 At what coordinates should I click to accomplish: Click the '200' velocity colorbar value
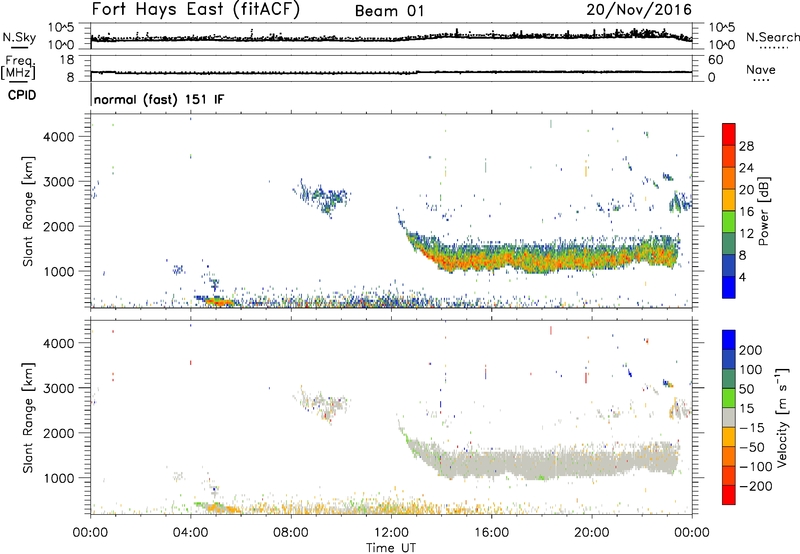pyautogui.click(x=751, y=350)
